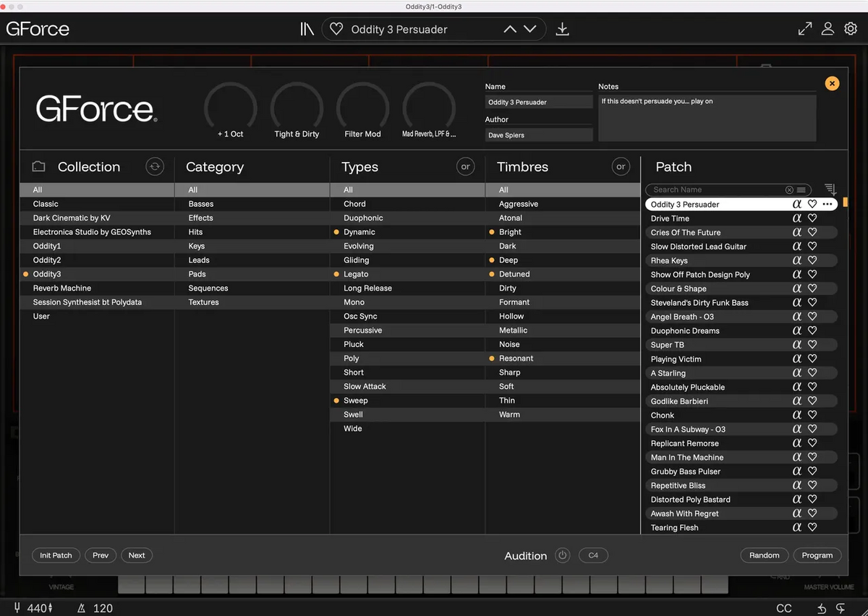Open more options for Oddity 3 Persuader

point(827,205)
